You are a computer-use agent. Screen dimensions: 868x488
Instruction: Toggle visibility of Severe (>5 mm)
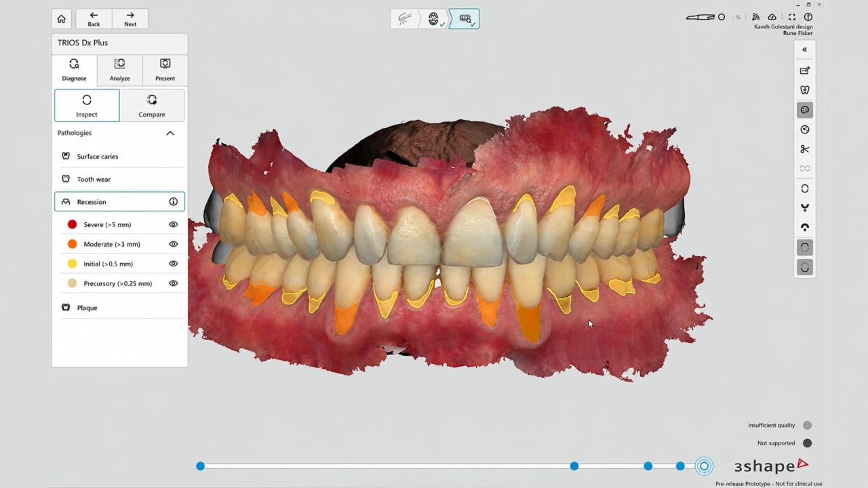click(x=173, y=224)
